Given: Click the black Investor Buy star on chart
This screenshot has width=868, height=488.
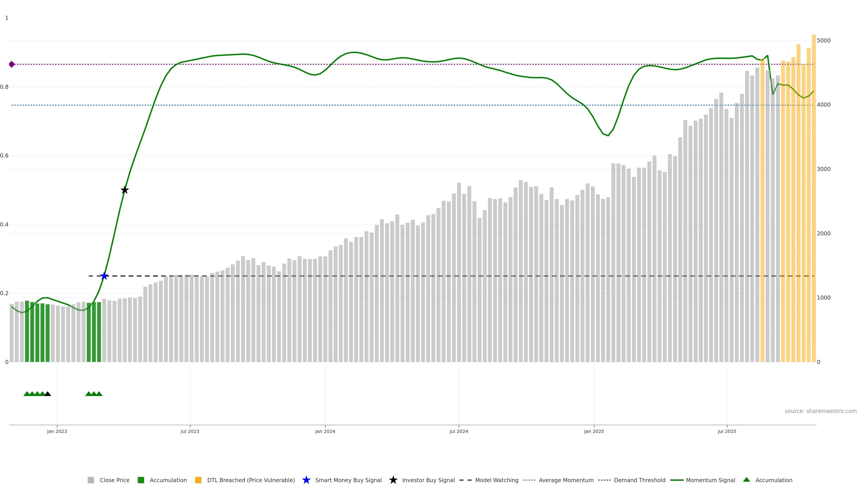Looking at the screenshot, I should pyautogui.click(x=125, y=190).
